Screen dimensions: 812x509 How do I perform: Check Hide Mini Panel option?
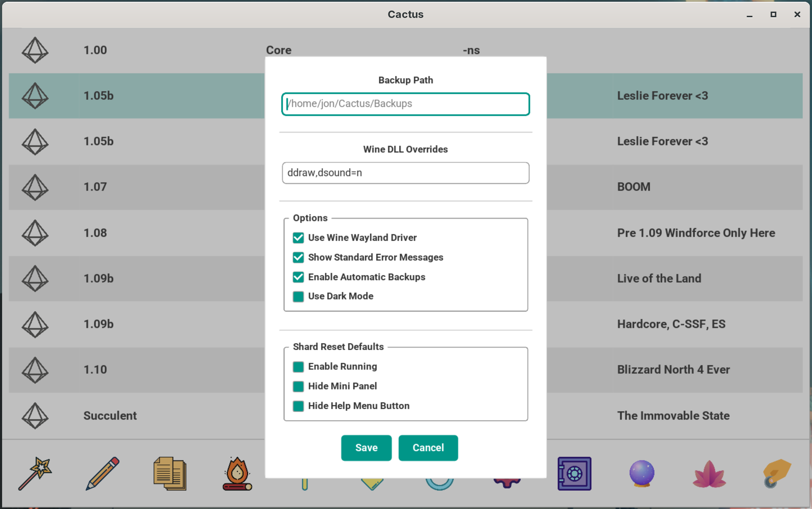pos(298,386)
